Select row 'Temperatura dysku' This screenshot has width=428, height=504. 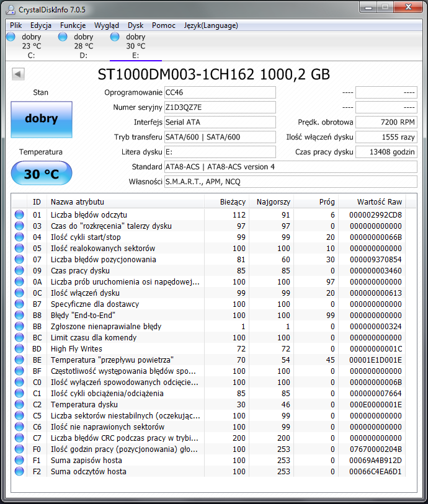click(x=208, y=405)
